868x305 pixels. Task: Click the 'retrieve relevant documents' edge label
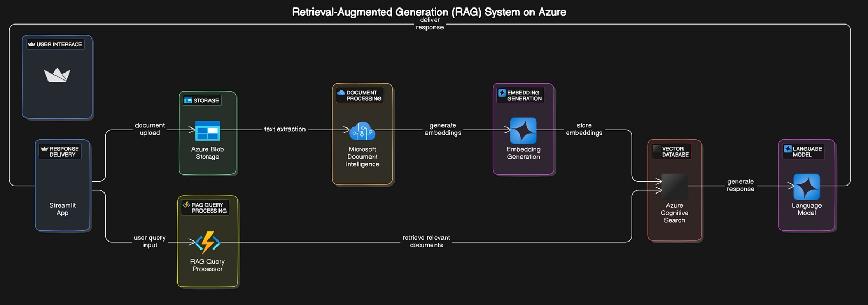[x=426, y=242]
